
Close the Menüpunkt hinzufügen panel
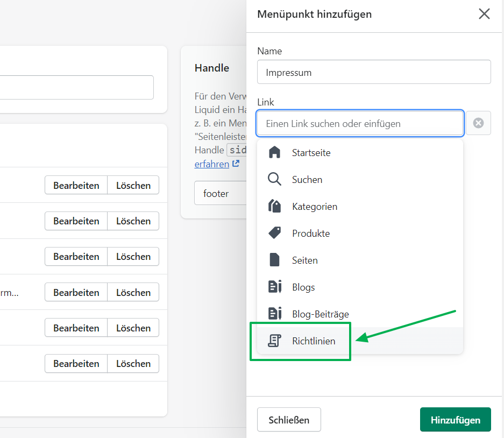click(484, 14)
